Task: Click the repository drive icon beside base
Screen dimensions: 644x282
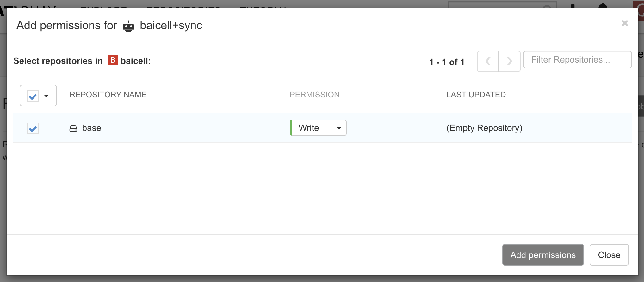Action: (73, 128)
